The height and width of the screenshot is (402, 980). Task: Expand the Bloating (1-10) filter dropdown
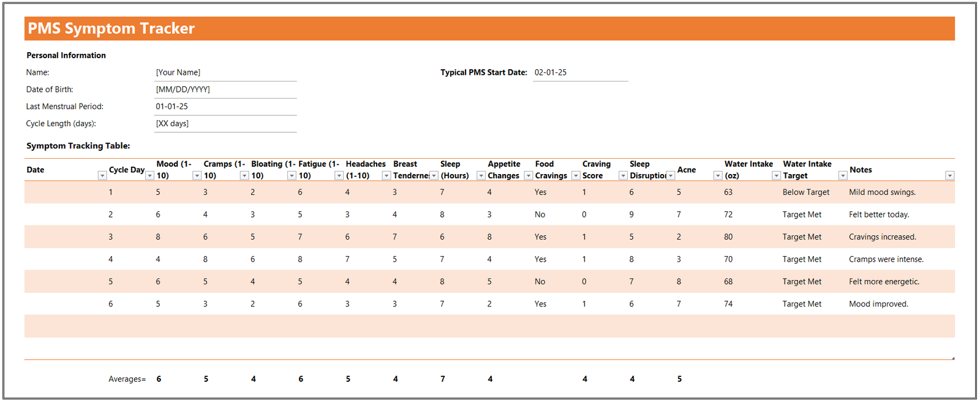292,176
